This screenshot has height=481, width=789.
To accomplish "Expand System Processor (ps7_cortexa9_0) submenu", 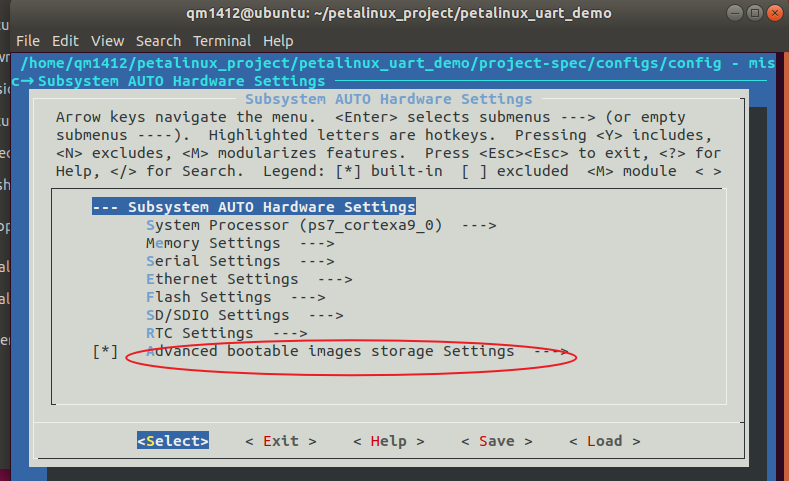I will click(x=321, y=225).
